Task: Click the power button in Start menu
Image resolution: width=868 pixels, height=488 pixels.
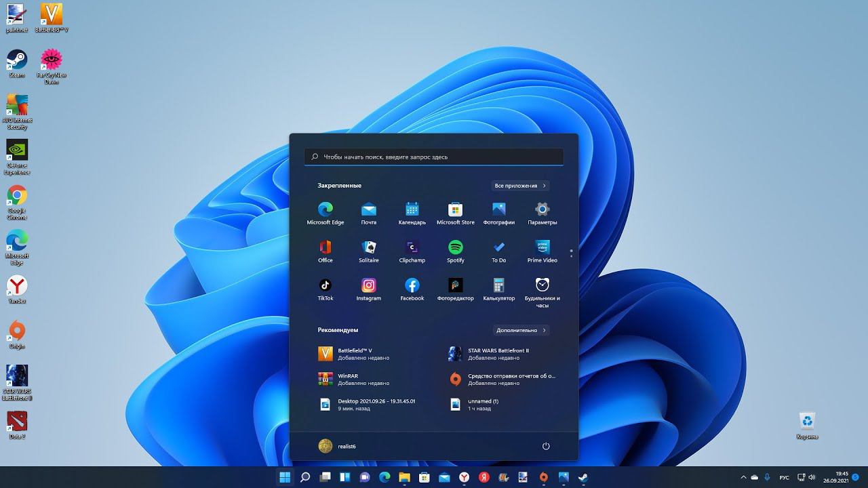Action: (x=546, y=446)
